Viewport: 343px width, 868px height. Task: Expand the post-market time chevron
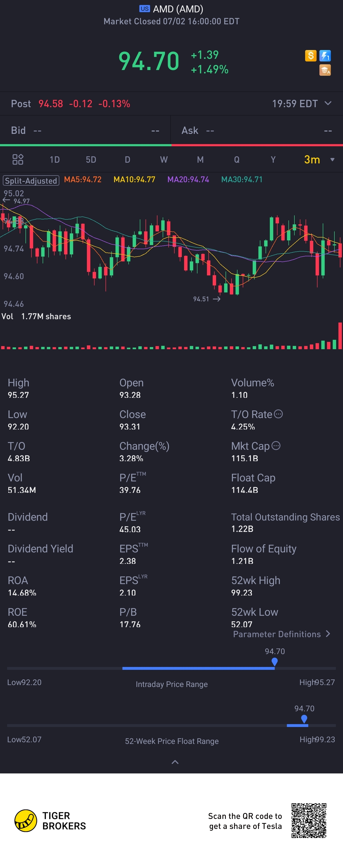(328, 103)
